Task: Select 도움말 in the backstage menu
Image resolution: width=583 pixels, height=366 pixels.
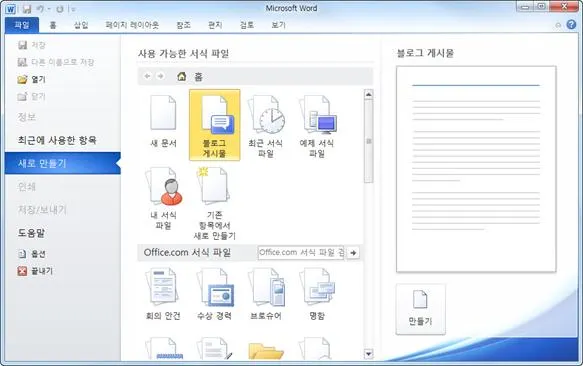Action: (x=31, y=233)
